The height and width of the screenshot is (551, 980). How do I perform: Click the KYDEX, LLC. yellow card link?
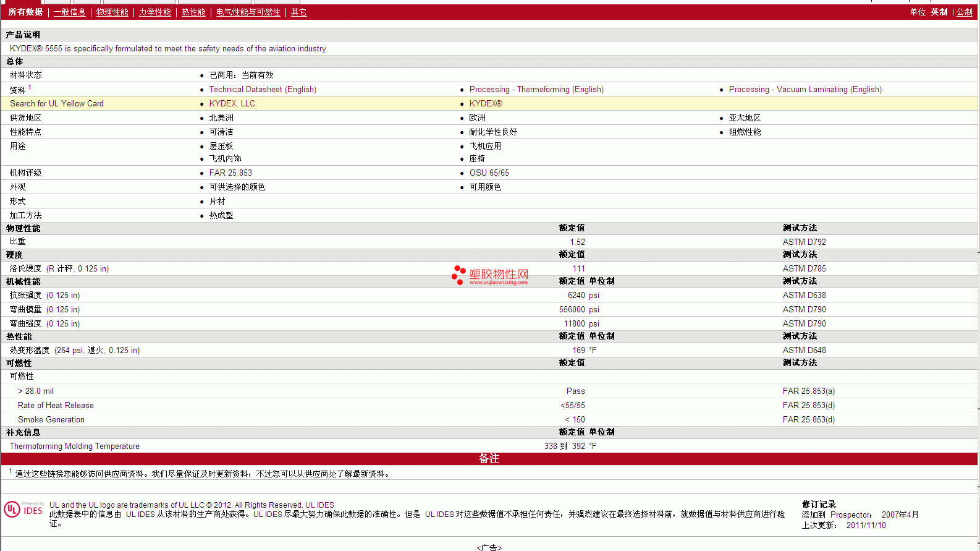point(233,103)
